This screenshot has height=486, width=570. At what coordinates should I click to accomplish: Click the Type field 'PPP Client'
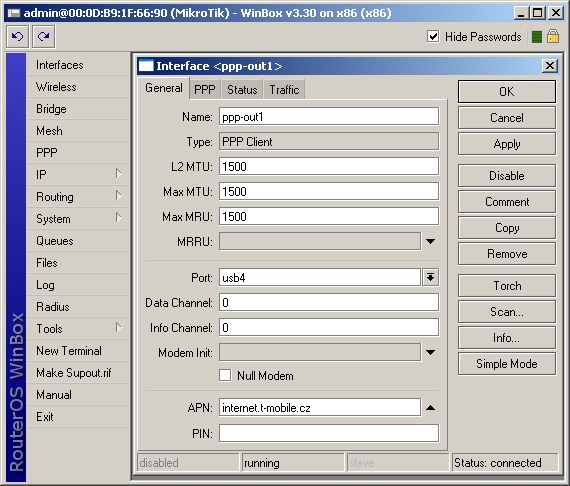tap(329, 141)
